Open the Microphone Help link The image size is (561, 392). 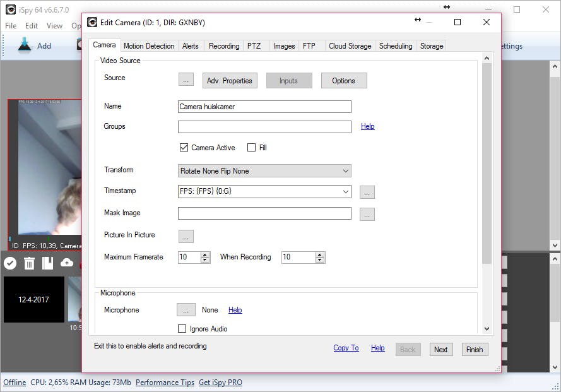tap(235, 310)
